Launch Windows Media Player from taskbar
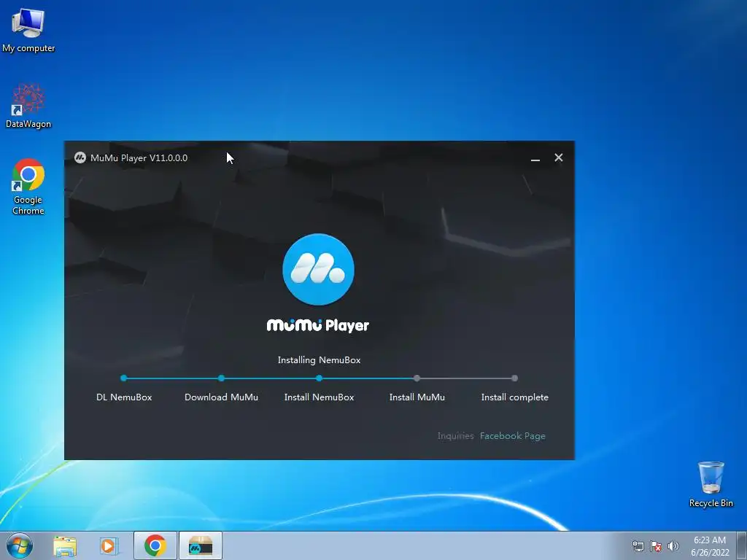747x560 pixels. click(x=109, y=545)
